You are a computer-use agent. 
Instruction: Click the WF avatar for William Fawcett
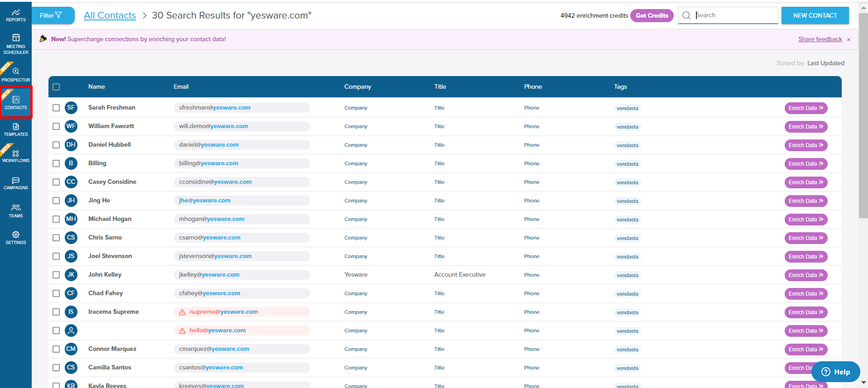coord(71,126)
